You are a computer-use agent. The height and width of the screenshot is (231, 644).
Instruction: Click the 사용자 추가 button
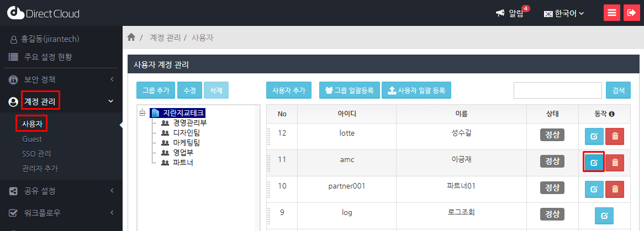click(288, 90)
